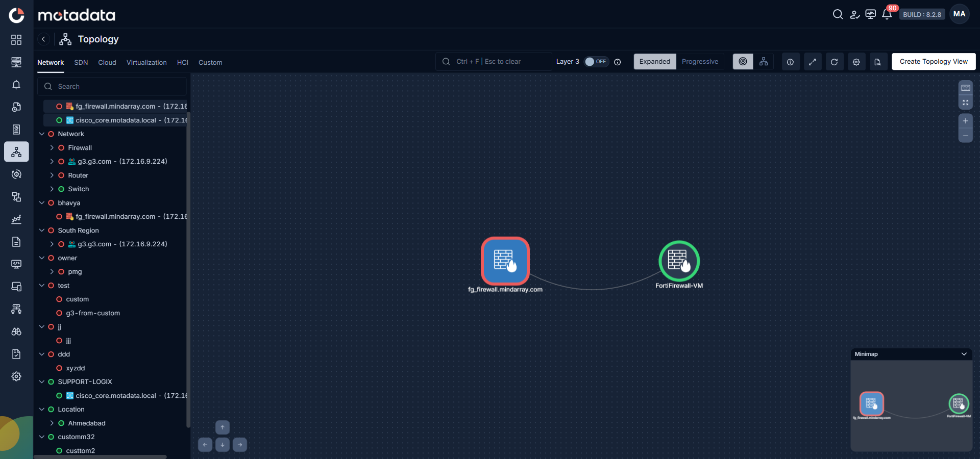This screenshot has width=980, height=459.
Task: Select jjj tree item
Action: tap(68, 341)
